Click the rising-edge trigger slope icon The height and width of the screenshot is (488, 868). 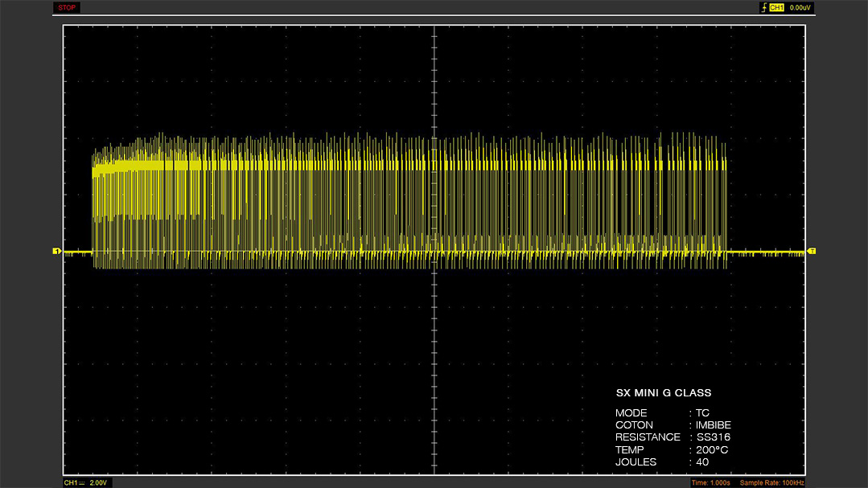(x=764, y=7)
